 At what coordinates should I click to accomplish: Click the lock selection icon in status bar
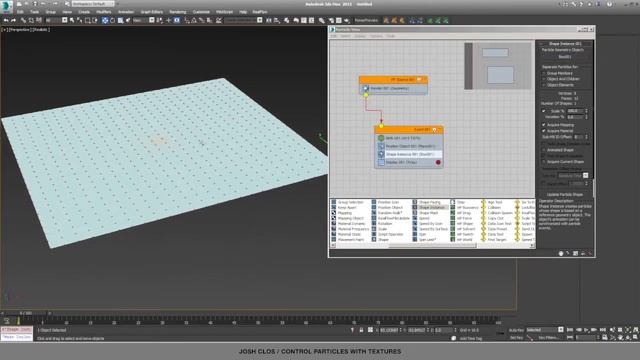(x=361, y=330)
